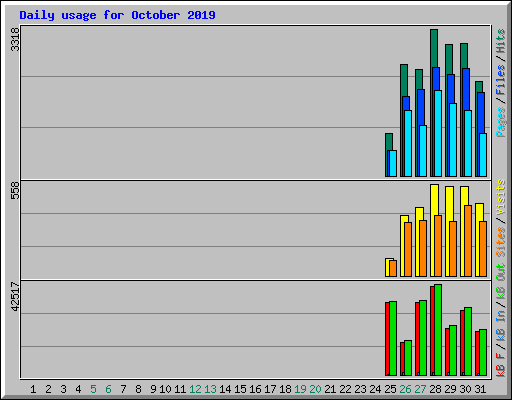Click day 15 on the x-axis
The height and width of the screenshot is (400, 512).
pos(240,389)
